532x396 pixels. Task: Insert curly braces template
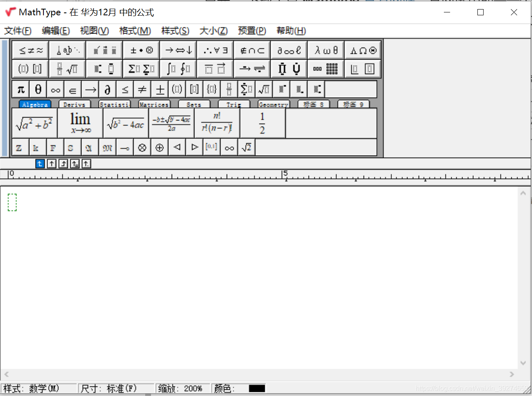point(212,89)
